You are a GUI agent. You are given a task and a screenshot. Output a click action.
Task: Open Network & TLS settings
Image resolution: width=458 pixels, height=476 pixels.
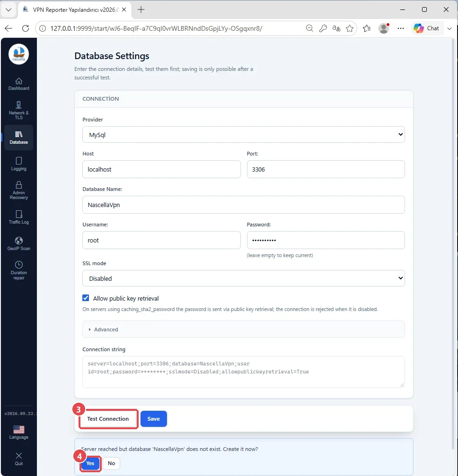(x=18, y=111)
